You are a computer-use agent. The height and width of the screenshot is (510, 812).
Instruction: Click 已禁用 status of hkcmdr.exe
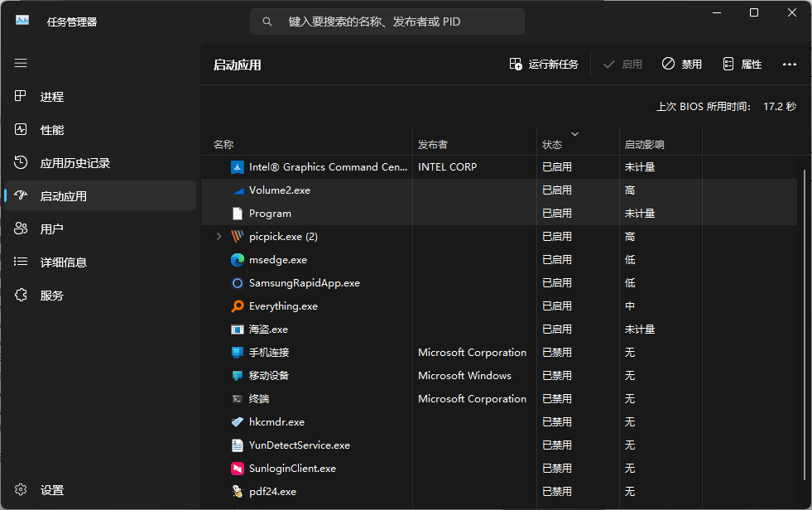[x=557, y=422]
